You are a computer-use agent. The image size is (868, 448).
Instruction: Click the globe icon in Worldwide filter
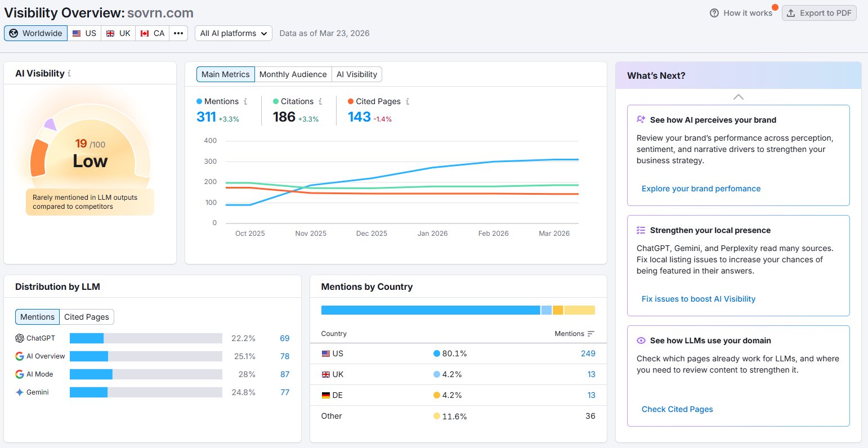coord(14,33)
